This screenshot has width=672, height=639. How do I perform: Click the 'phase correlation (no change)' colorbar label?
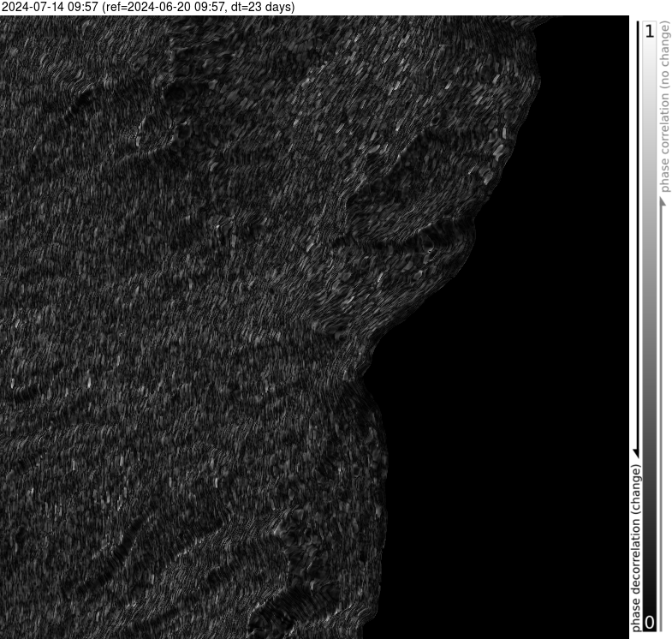pos(664,107)
